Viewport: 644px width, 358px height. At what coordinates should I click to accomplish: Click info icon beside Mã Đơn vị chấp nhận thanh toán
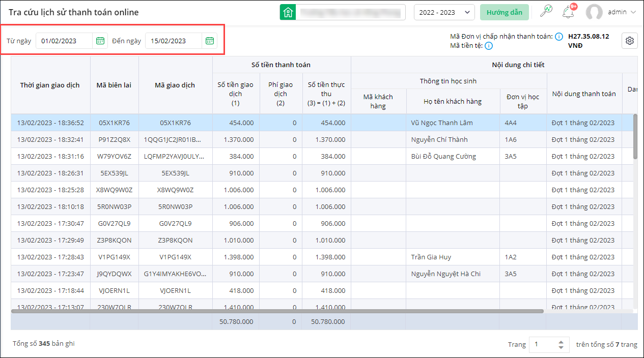click(558, 37)
